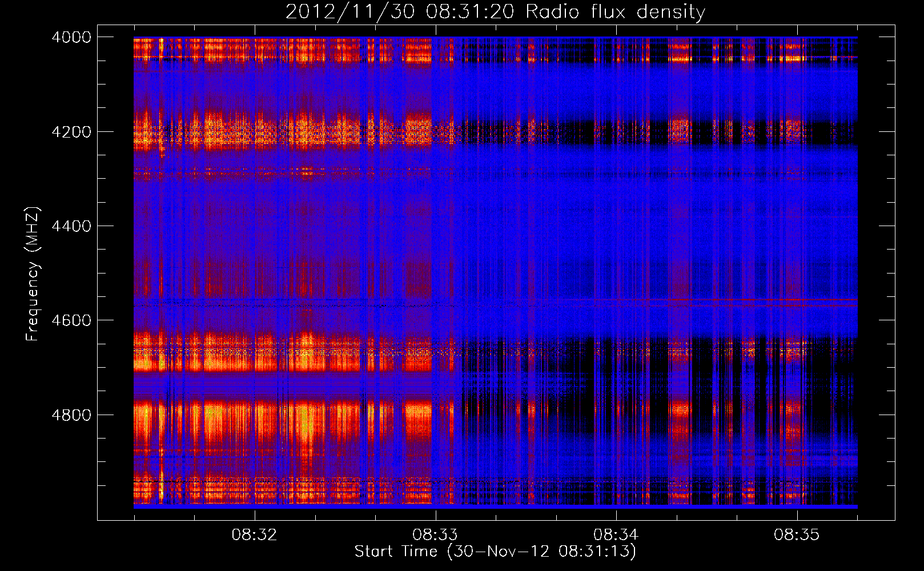Click the plot title "2012/11/30 08:31:20 Radio flux density"
The width and height of the screenshot is (924, 571).
pyautogui.click(x=495, y=11)
